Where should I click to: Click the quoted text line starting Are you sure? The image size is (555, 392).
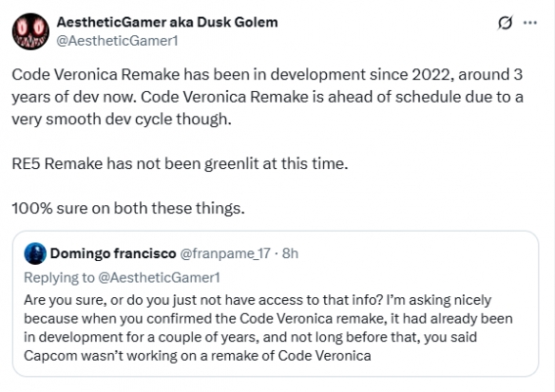click(x=258, y=300)
